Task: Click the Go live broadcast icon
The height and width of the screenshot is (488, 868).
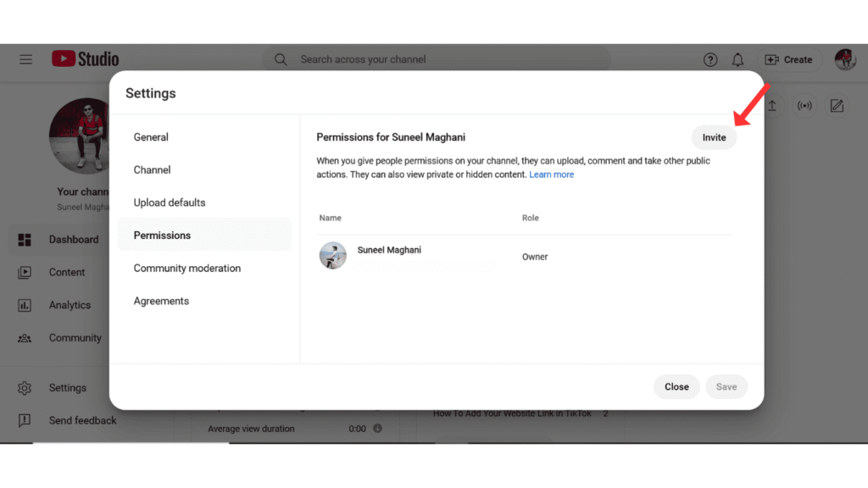Action: (804, 106)
